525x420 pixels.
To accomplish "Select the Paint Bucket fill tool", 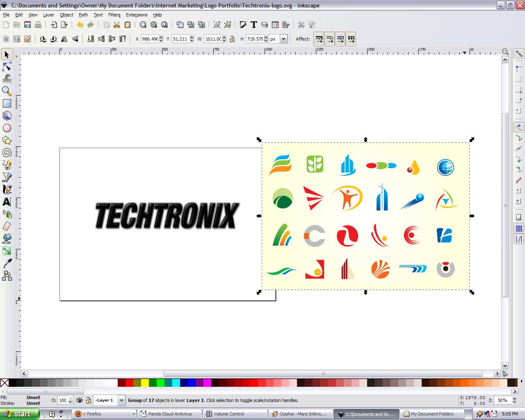I will 7,239.
